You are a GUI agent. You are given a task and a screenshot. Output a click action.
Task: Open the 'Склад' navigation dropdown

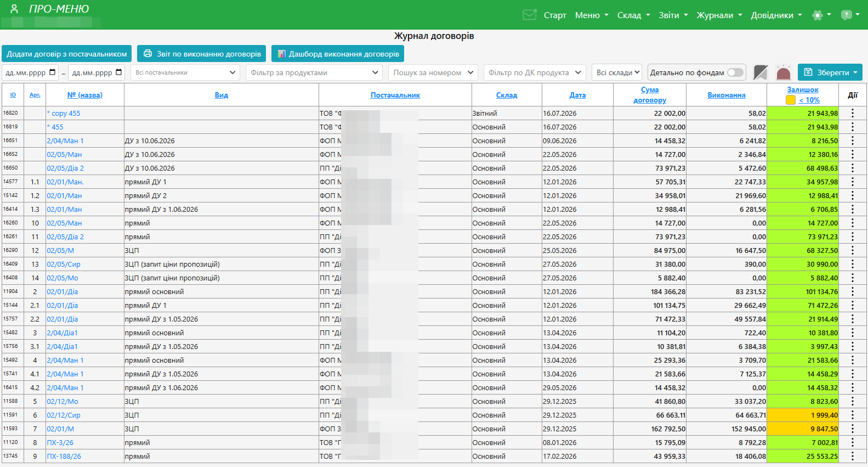633,15
